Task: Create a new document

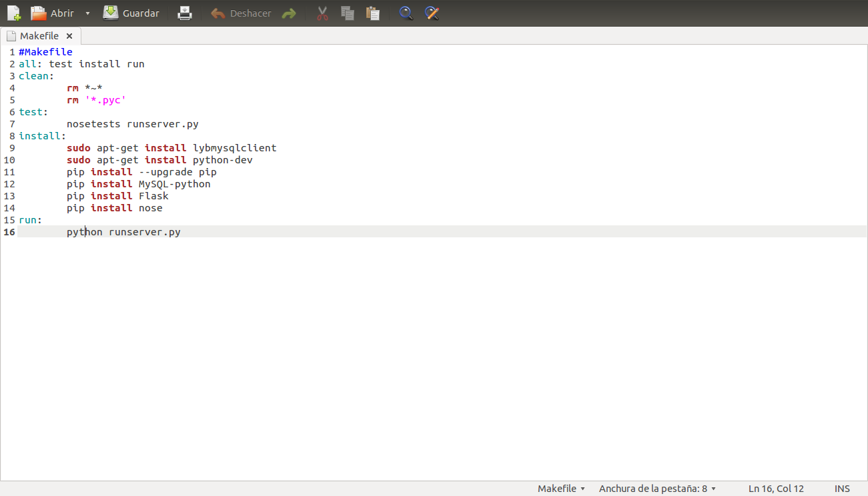Action: point(13,13)
